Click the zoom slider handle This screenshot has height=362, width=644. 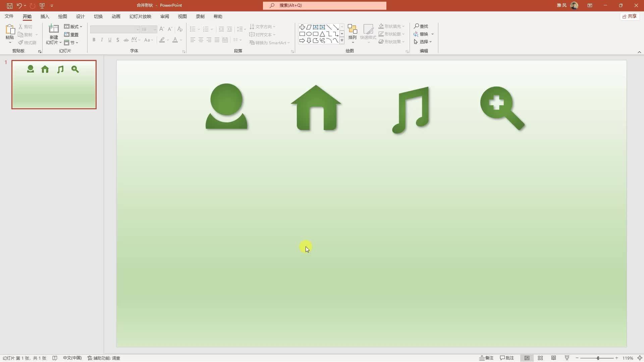(x=598, y=358)
